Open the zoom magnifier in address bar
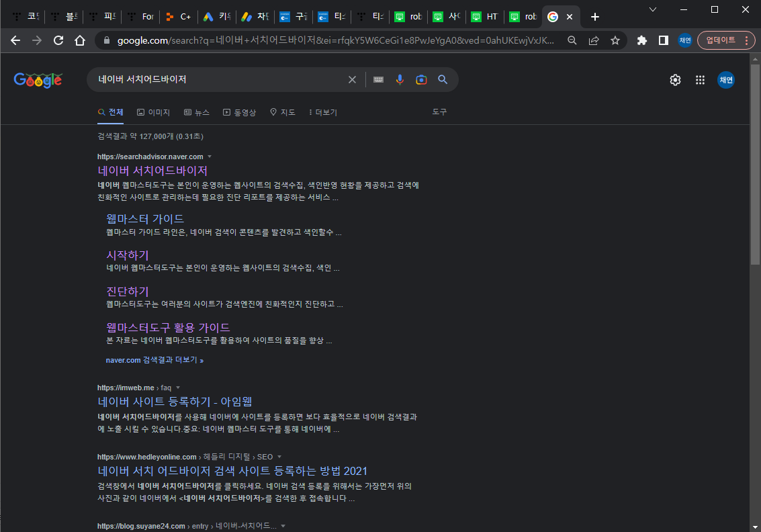This screenshot has height=532, width=761. point(572,40)
